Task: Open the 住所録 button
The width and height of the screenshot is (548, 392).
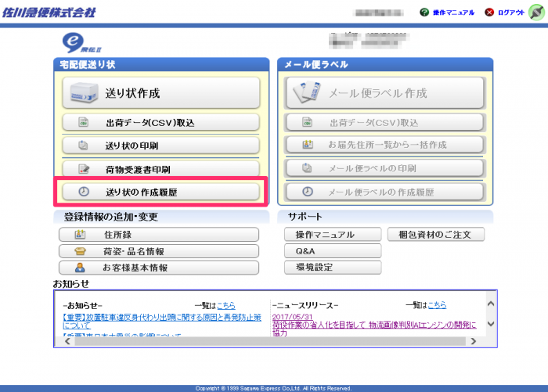Action: 159,235
